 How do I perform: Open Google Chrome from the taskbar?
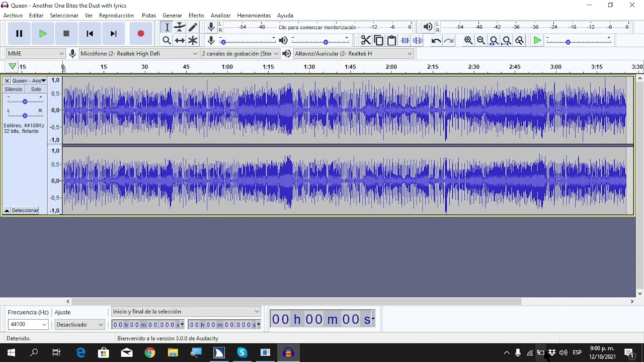click(150, 352)
